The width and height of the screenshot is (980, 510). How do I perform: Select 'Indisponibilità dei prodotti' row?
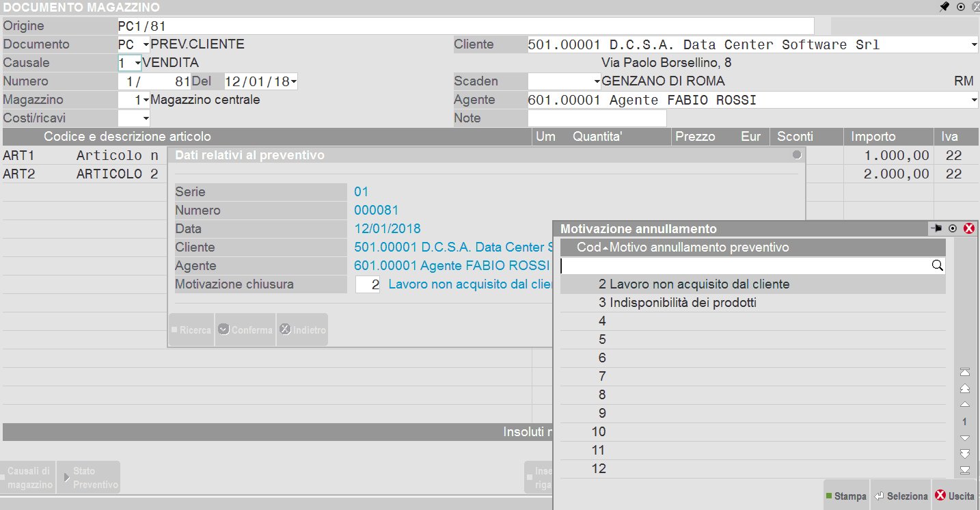coord(683,303)
